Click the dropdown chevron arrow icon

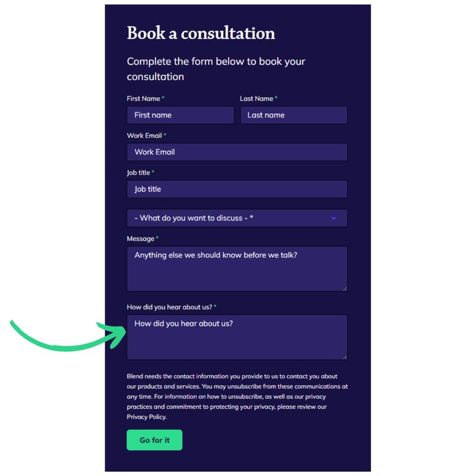[334, 218]
